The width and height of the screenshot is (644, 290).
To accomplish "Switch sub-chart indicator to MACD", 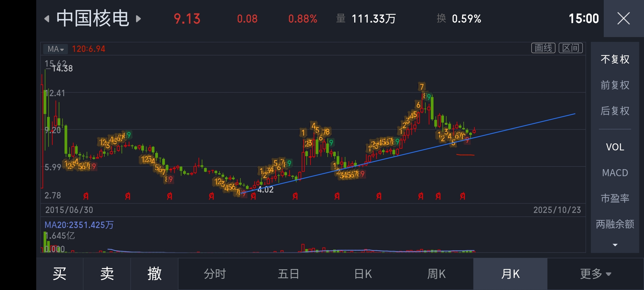I will point(615,173).
